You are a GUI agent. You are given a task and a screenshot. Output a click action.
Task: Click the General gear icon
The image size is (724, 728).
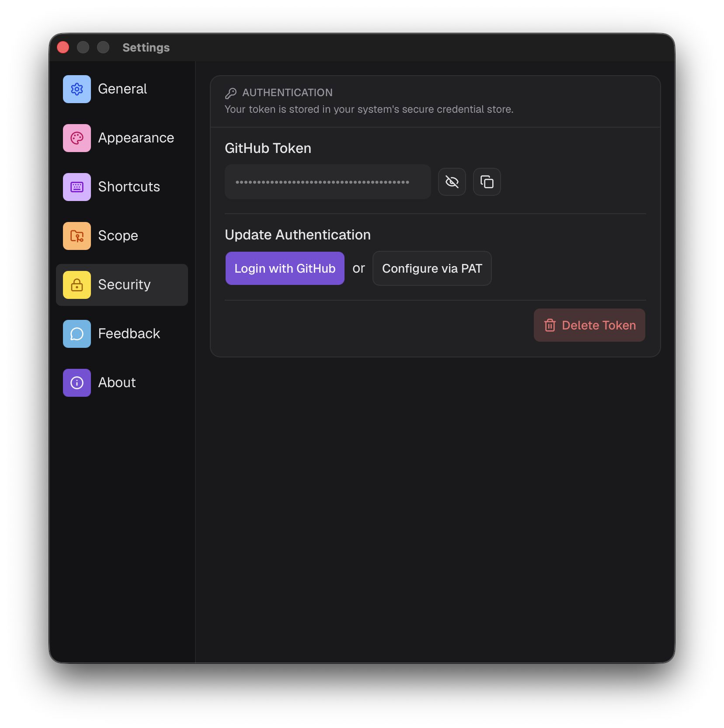pos(77,89)
